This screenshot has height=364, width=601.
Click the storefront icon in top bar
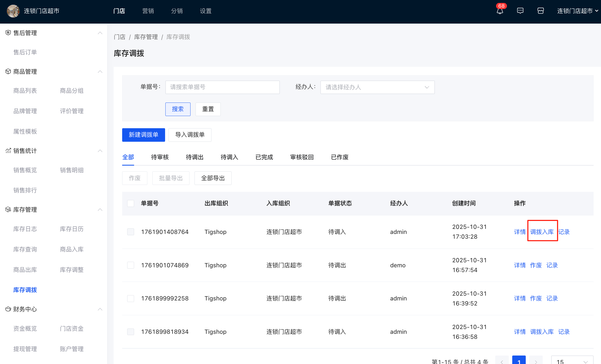[x=541, y=11]
